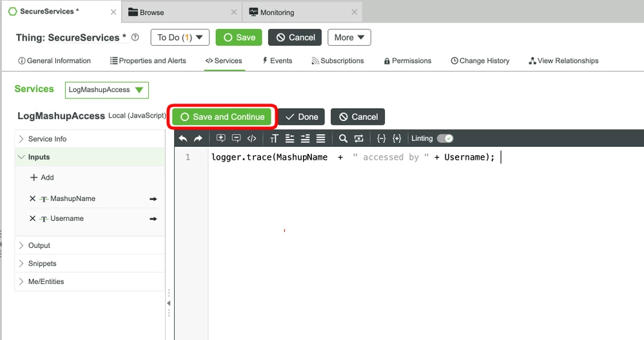Remove the MashupName input with X
Image resolution: width=644 pixels, height=340 pixels.
(x=32, y=198)
